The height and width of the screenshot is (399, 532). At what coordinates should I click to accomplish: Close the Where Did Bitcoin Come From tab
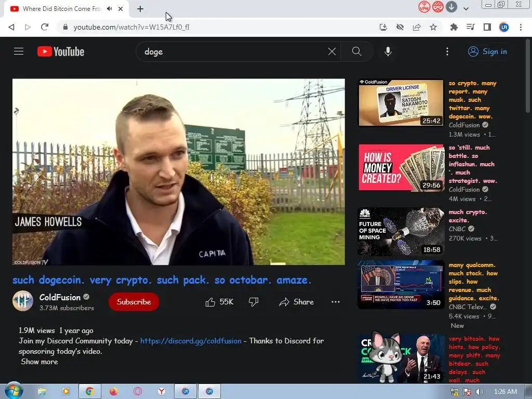[x=121, y=9]
